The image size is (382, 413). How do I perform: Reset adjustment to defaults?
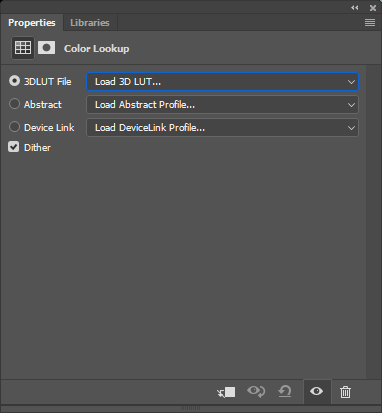[x=285, y=391]
